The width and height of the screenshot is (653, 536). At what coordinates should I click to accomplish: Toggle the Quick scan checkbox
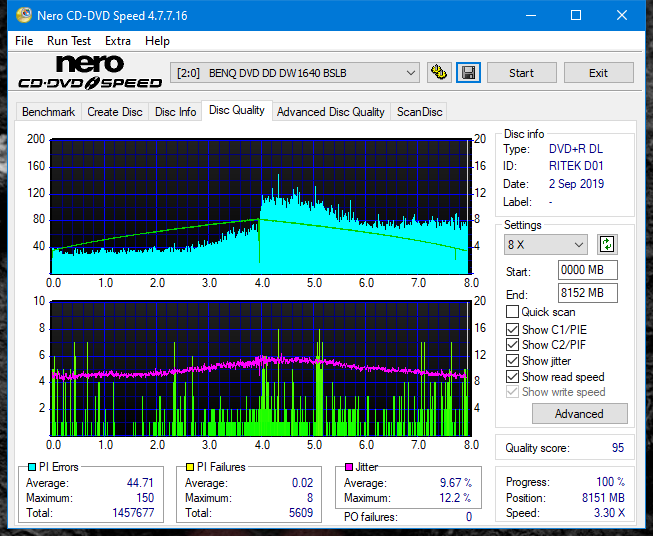click(512, 312)
